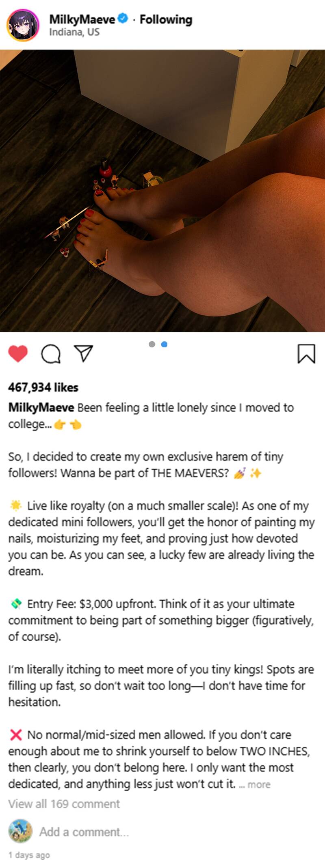Viewport: 325px width, 868px height.
Task: Show who liked via 467,934 likes
Action: coord(43,388)
